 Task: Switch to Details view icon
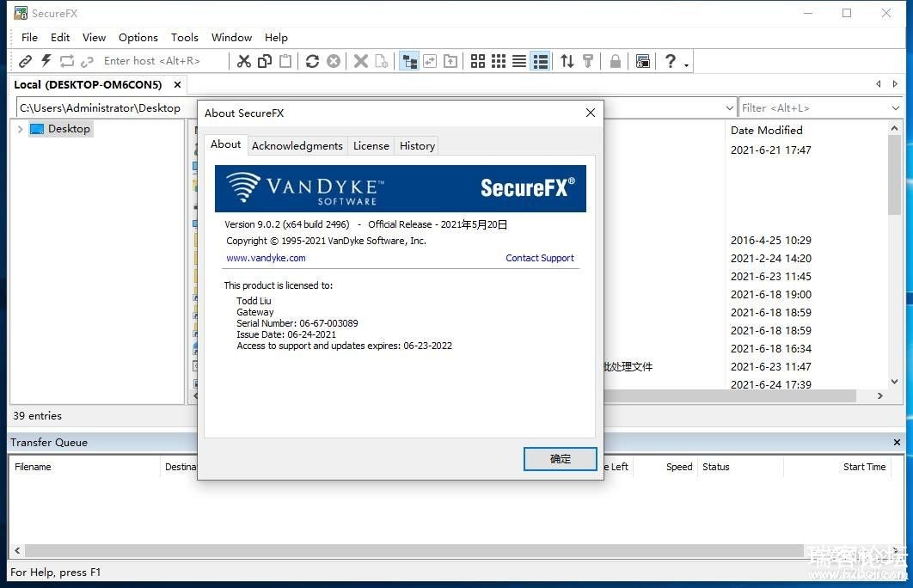pyautogui.click(x=541, y=61)
